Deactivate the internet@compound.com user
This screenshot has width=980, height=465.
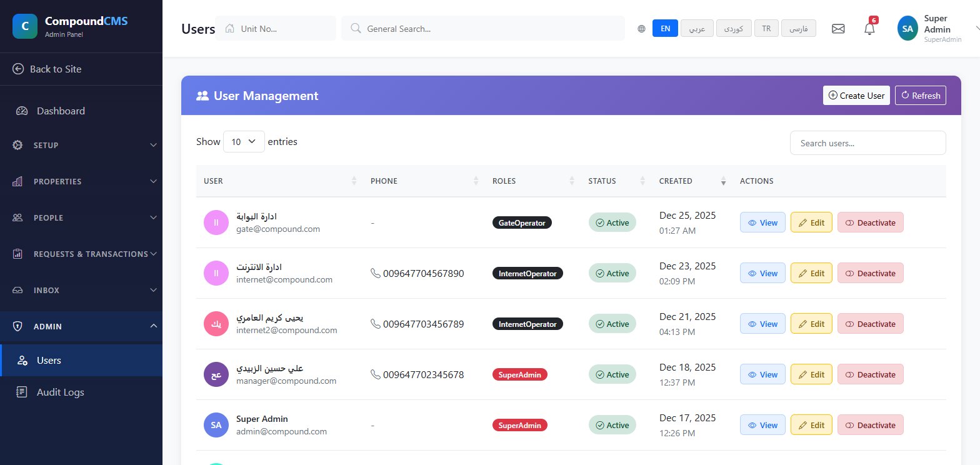(871, 273)
